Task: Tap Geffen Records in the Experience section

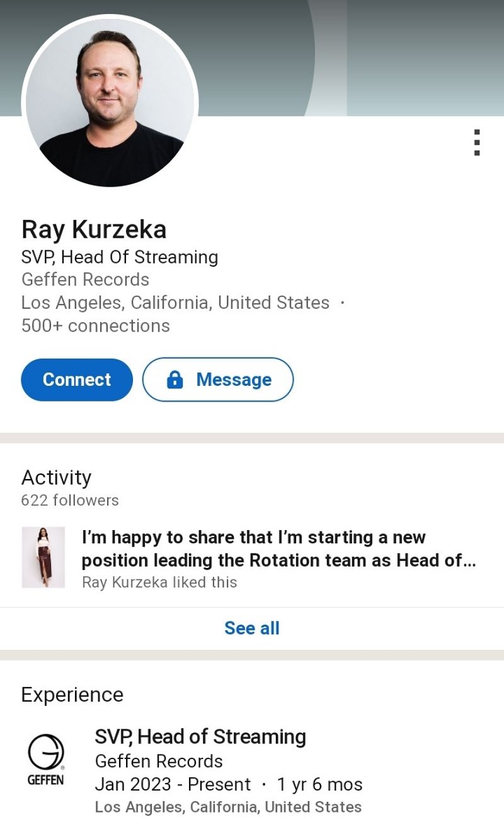Action: click(x=159, y=761)
